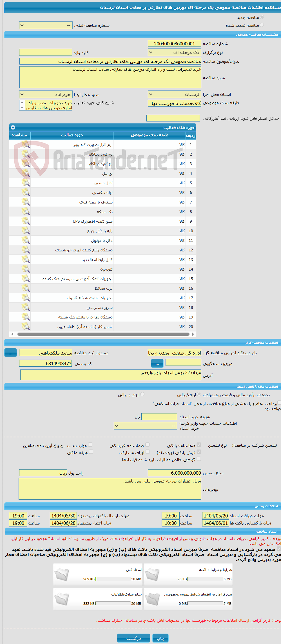Click the کلید واژه input field
Screen dimensions: 281x644
(46, 52)
